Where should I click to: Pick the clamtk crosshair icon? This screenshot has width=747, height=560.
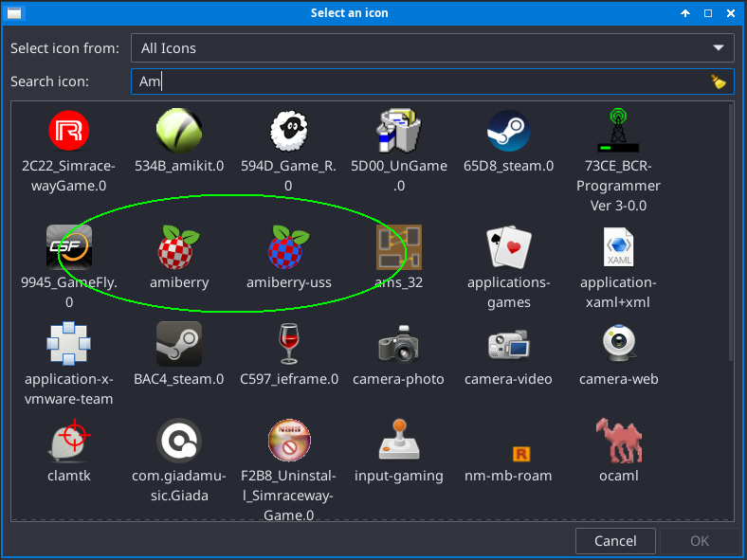point(68,441)
